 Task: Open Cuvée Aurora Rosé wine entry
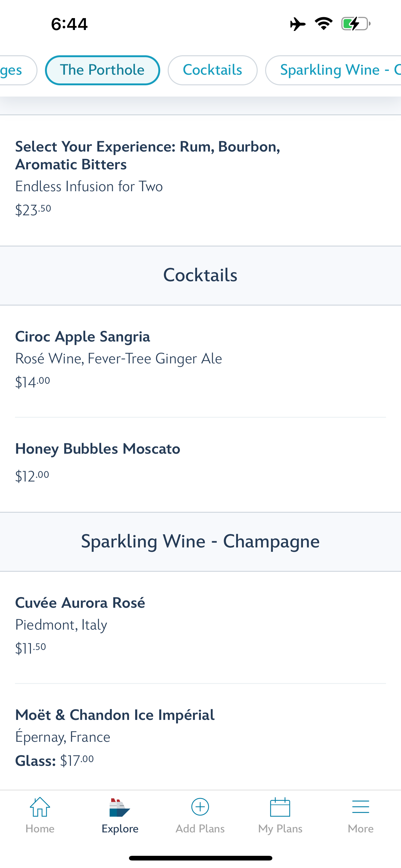point(80,625)
